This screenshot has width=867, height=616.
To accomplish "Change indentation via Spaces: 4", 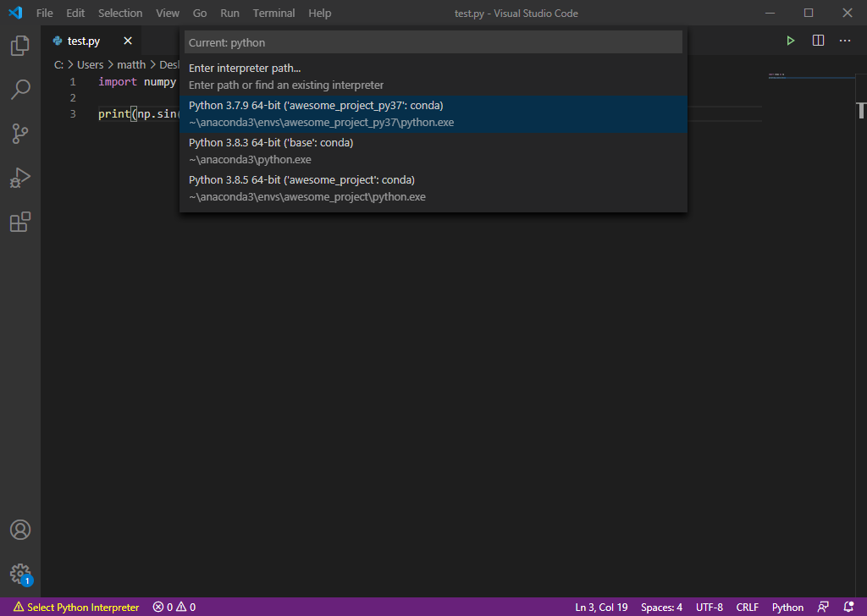I will click(661, 608).
